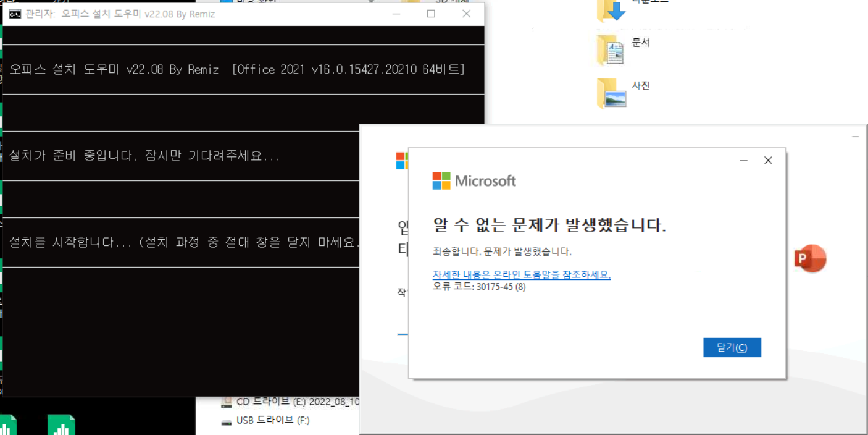Minimize the Microsoft error dialog
868x435 pixels.
pos(744,161)
